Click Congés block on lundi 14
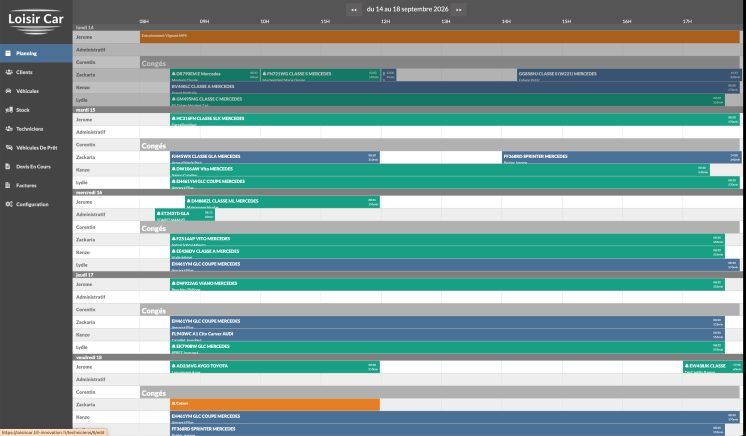 (x=440, y=63)
